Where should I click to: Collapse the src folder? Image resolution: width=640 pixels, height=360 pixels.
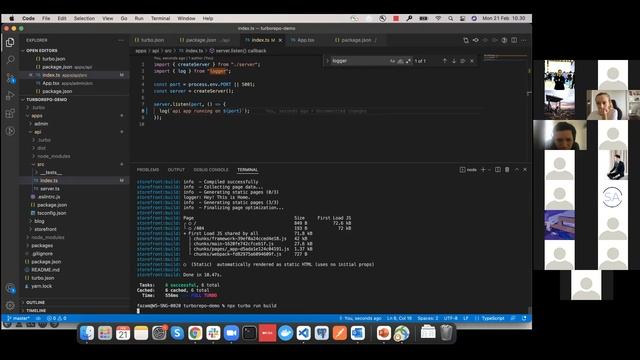tap(40, 164)
